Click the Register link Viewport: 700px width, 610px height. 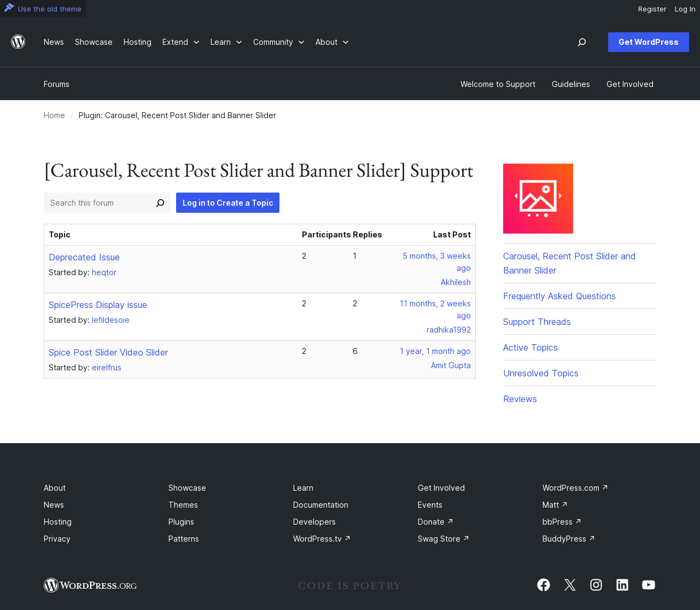pyautogui.click(x=652, y=9)
